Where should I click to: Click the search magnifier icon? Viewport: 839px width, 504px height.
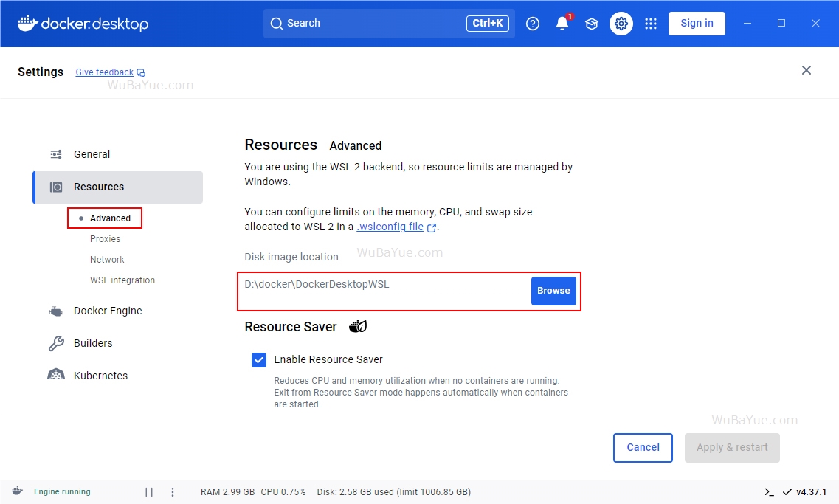point(276,24)
